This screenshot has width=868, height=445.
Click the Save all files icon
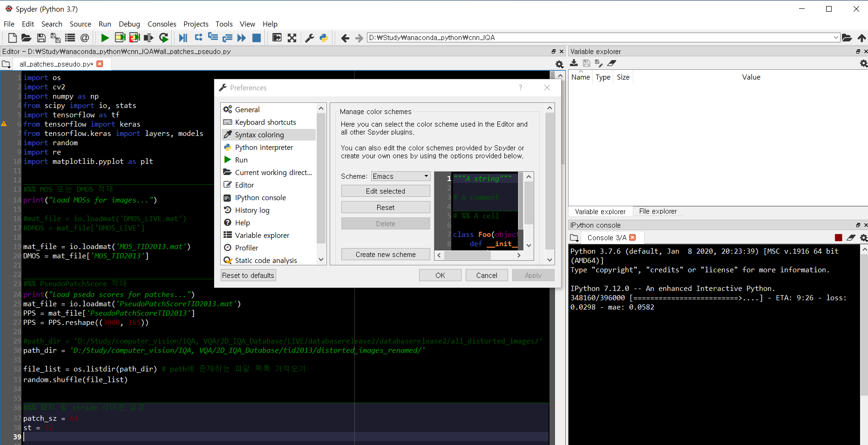55,38
